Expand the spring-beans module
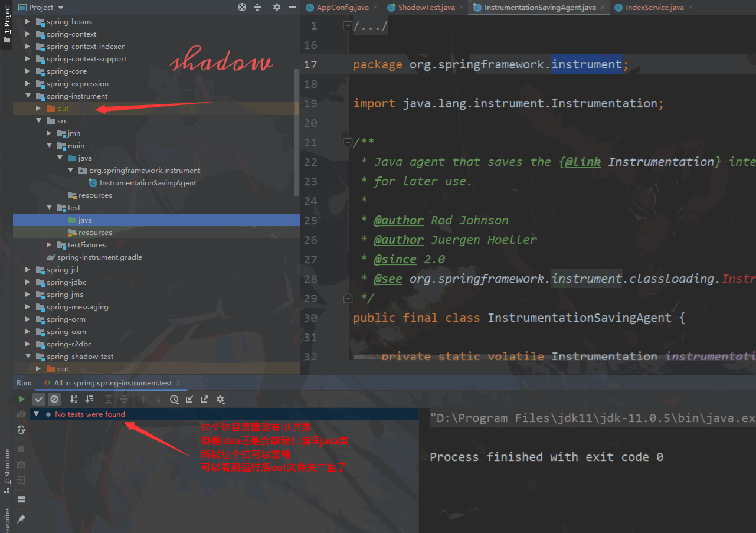 tap(28, 22)
